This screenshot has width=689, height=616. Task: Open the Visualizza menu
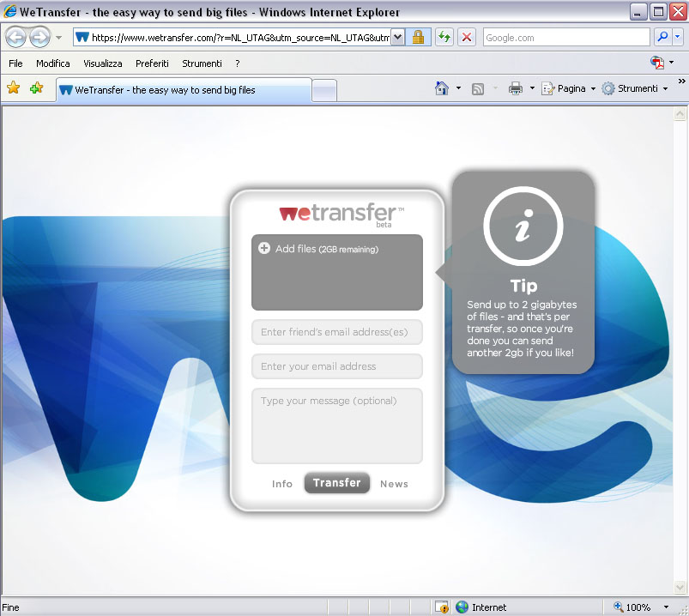point(103,63)
